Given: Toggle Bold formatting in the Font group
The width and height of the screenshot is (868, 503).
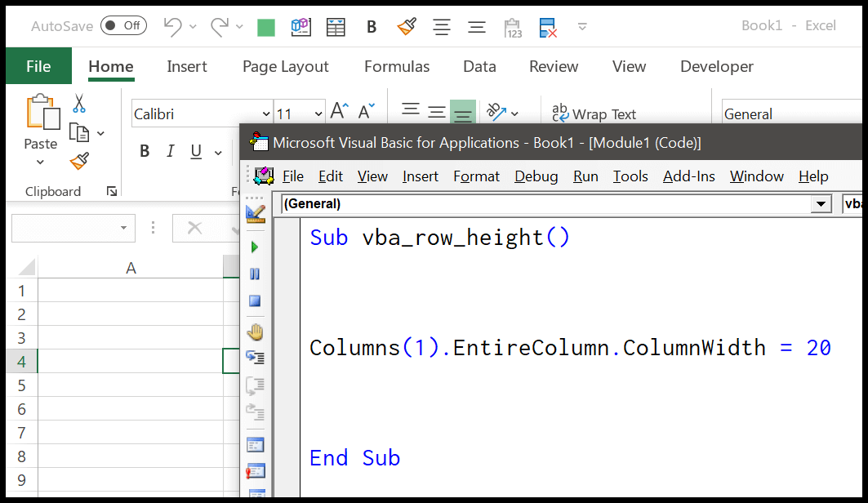Looking at the screenshot, I should pos(145,152).
